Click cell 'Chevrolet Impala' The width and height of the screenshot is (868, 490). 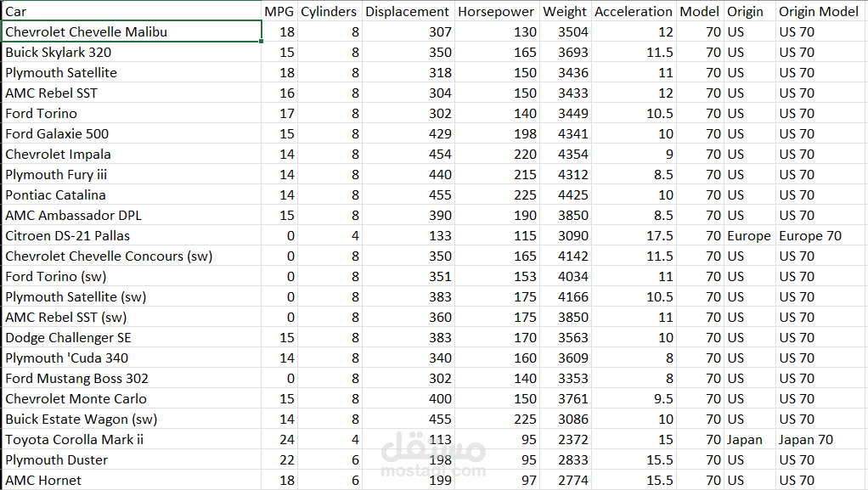pyautogui.click(x=132, y=154)
